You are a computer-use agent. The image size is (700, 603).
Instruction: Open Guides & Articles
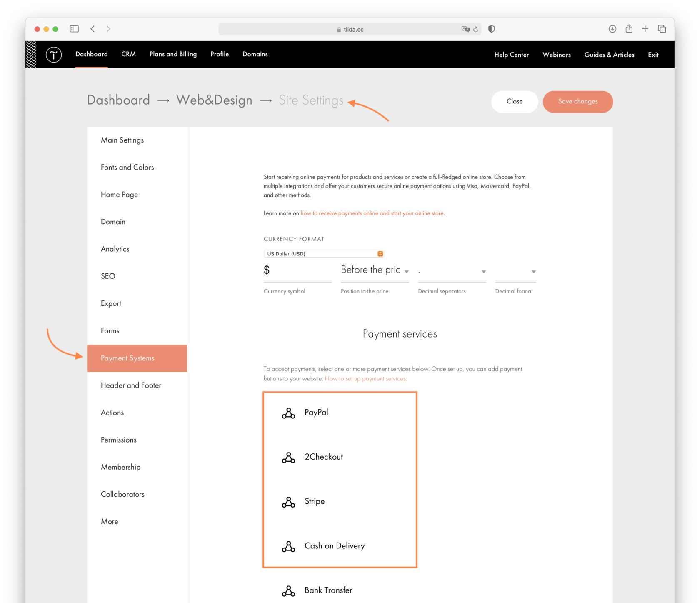(x=609, y=55)
